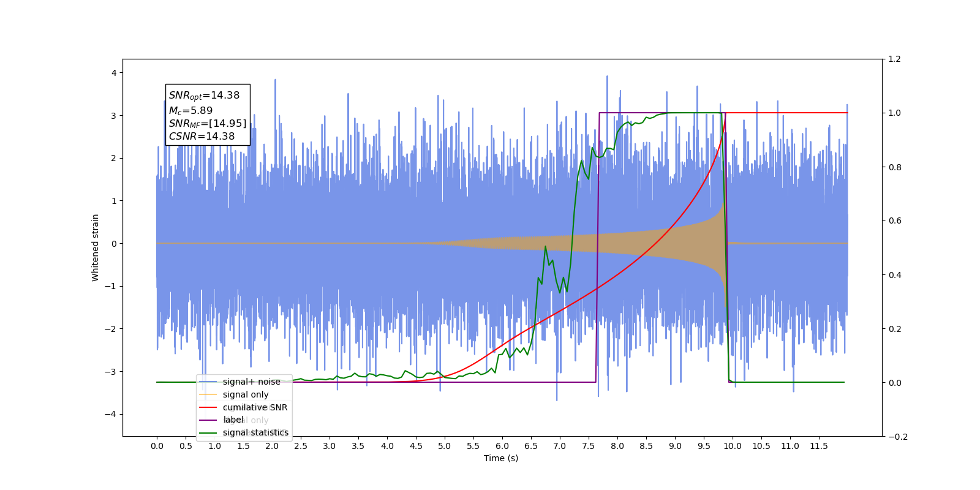980x490 pixels.
Task: Click the left y-axis tick label 0
Action: (x=114, y=244)
